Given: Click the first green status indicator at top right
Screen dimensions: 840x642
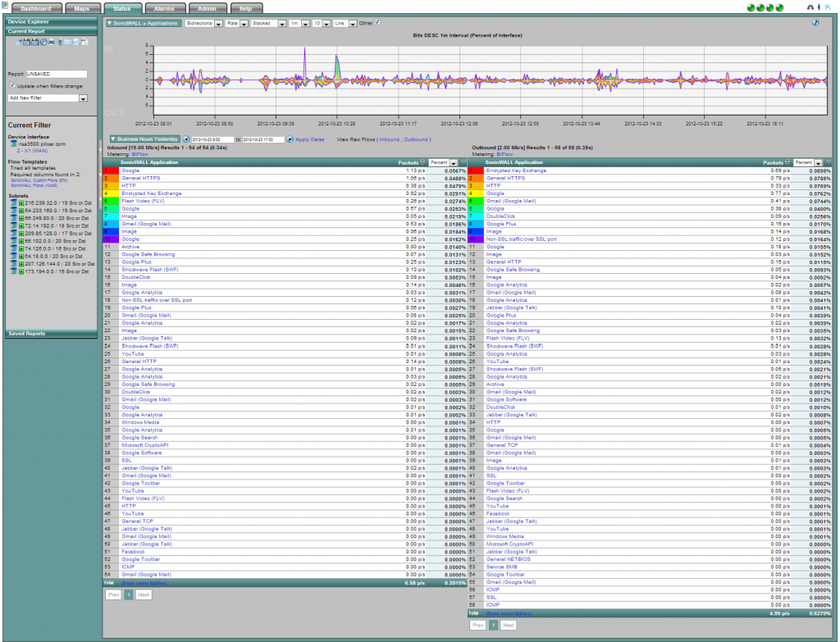Looking at the screenshot, I should (751, 7).
